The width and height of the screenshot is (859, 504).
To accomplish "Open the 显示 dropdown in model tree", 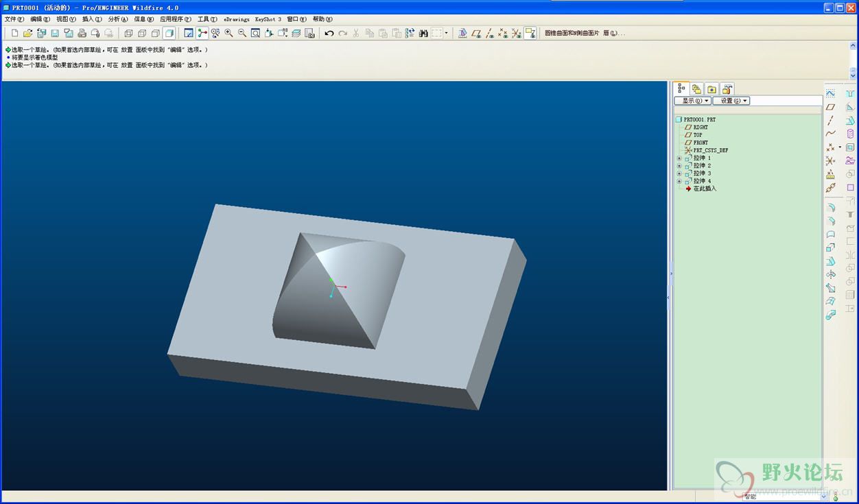I will [x=692, y=101].
